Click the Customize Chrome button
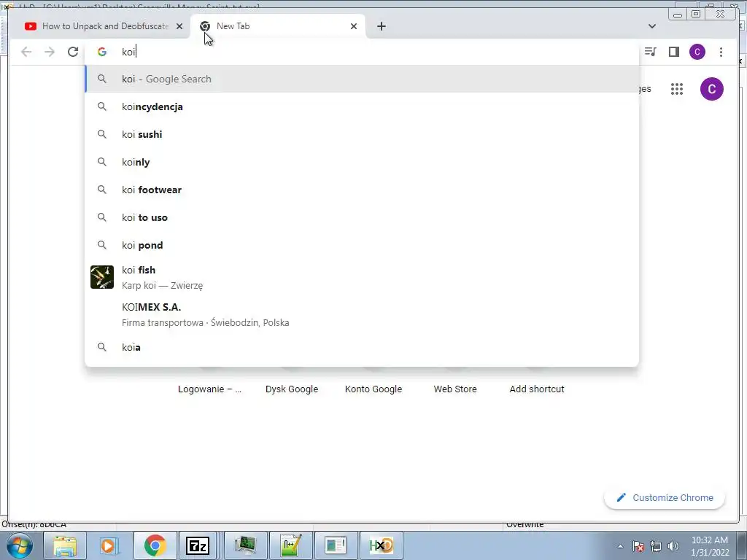 pos(665,497)
